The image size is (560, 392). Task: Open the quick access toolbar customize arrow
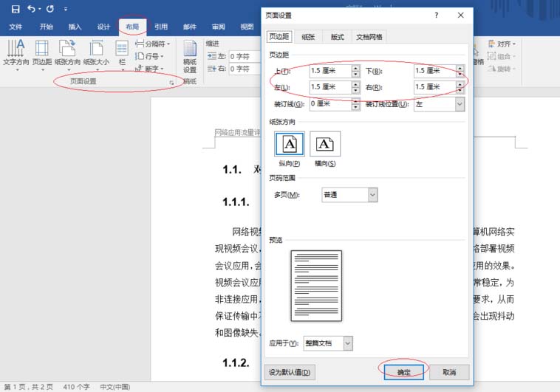pos(66,10)
